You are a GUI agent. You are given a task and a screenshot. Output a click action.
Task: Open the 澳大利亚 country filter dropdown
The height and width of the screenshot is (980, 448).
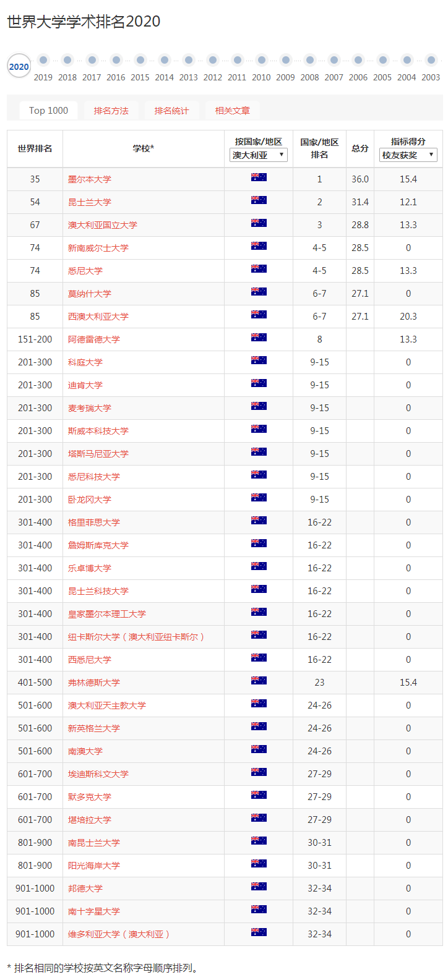click(259, 155)
